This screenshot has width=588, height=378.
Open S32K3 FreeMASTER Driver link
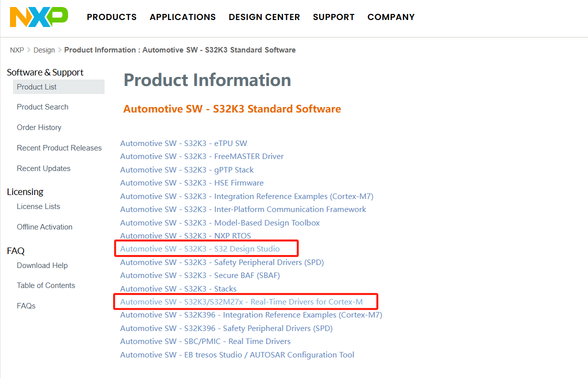[x=202, y=156]
